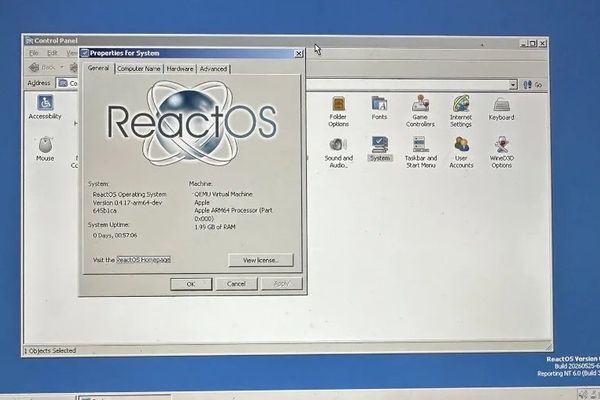Open the Folder Options icon

[x=338, y=111]
